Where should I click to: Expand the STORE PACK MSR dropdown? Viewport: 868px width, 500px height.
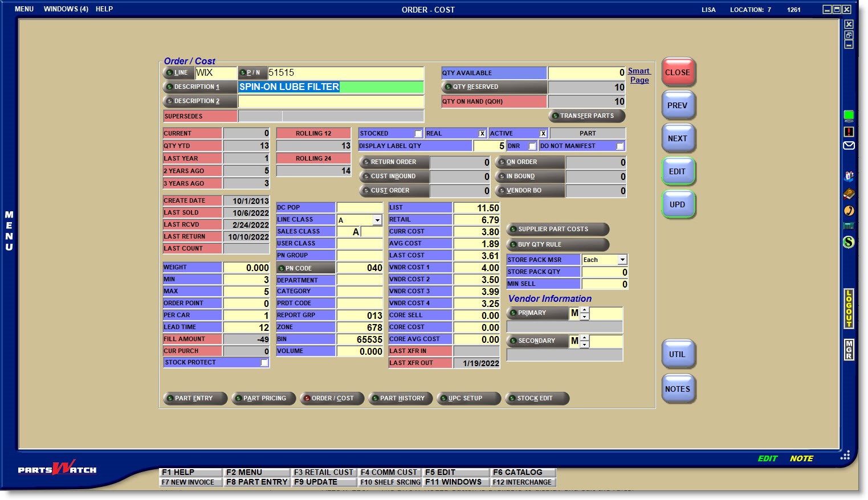622,260
